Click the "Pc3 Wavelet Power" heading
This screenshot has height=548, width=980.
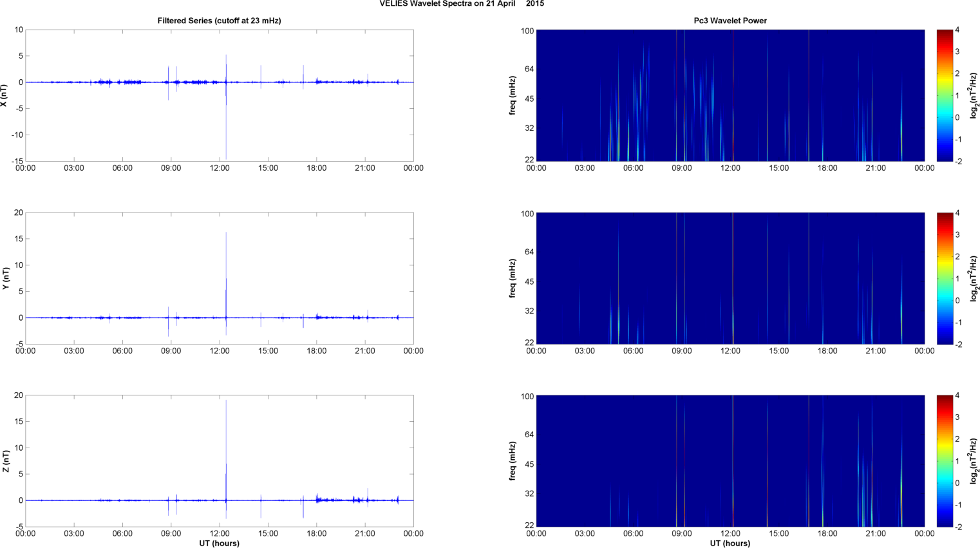pos(730,21)
